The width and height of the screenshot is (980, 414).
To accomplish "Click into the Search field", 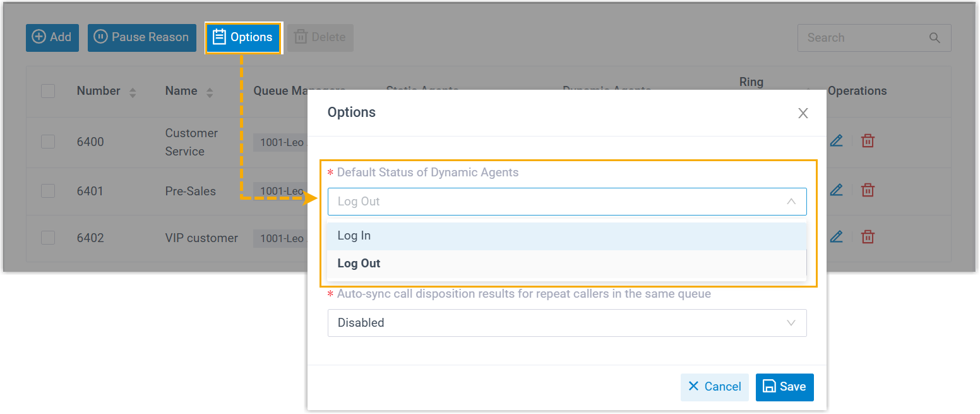I will coord(862,38).
